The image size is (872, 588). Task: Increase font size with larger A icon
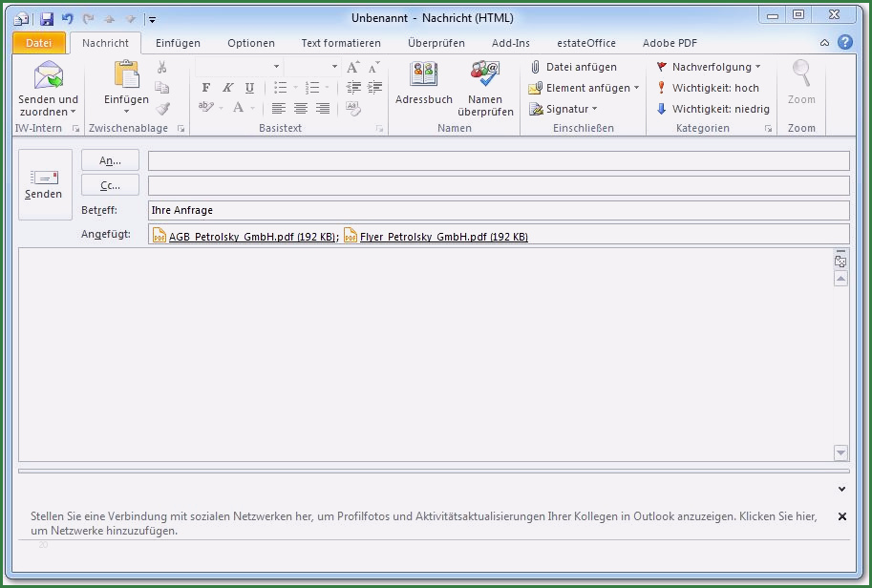pyautogui.click(x=353, y=67)
